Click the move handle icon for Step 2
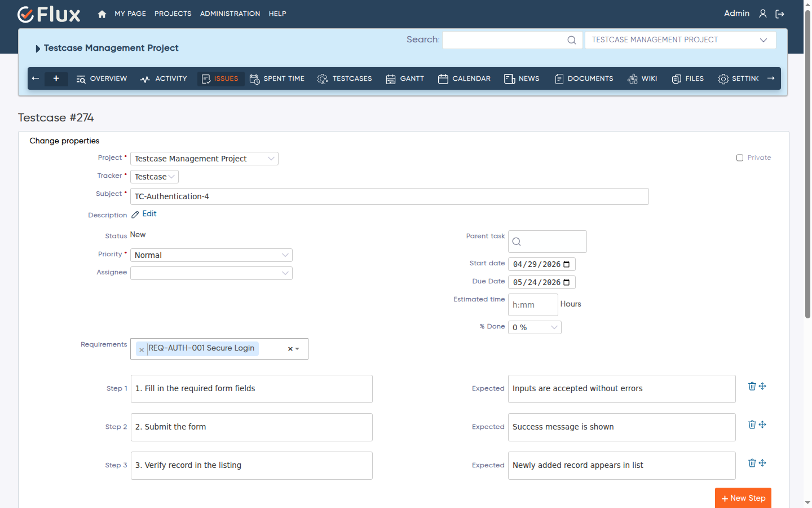Image resolution: width=812 pixels, height=508 pixels. click(762, 424)
